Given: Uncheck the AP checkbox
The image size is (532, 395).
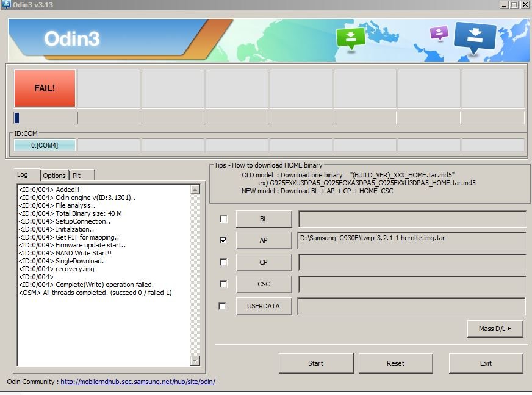Looking at the screenshot, I should (x=223, y=240).
